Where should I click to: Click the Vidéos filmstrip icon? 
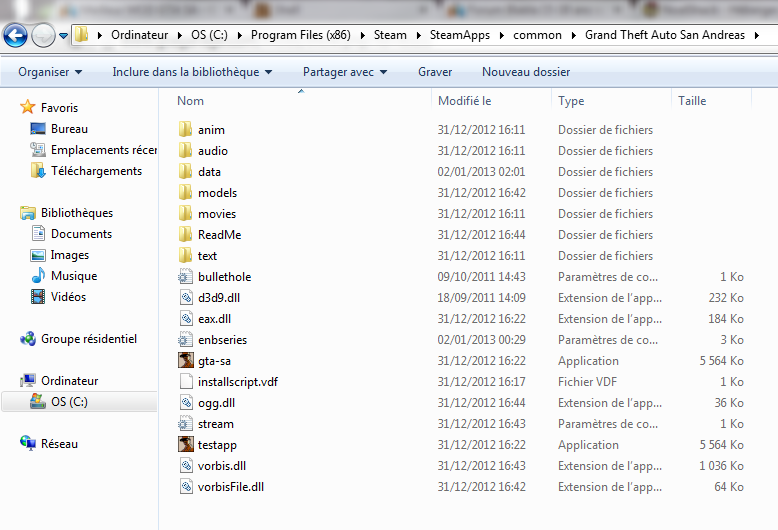pyautogui.click(x=38, y=297)
